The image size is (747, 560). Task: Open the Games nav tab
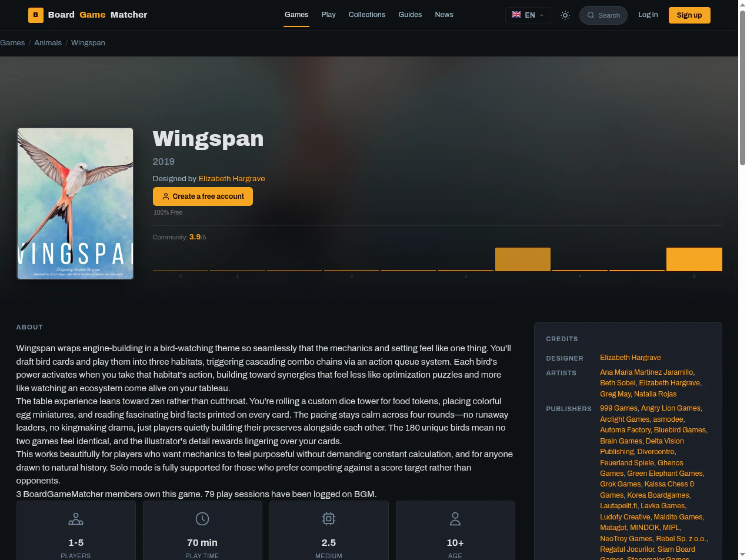tap(296, 15)
